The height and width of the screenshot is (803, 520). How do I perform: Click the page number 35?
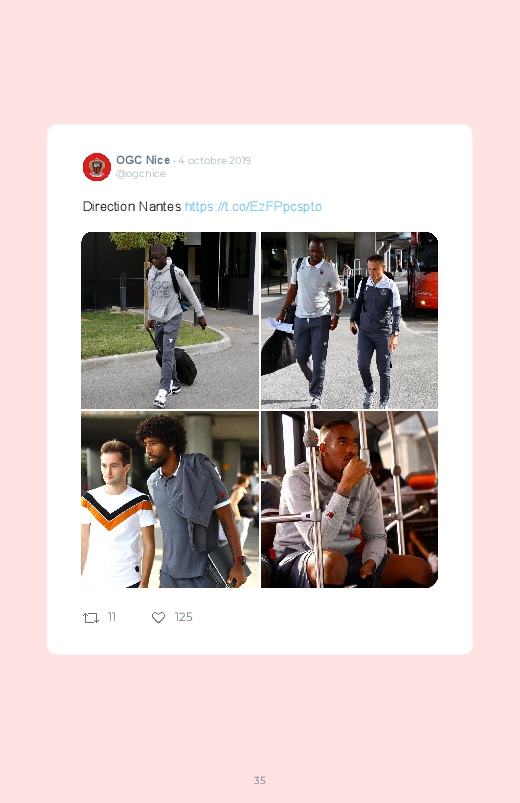coord(260,780)
